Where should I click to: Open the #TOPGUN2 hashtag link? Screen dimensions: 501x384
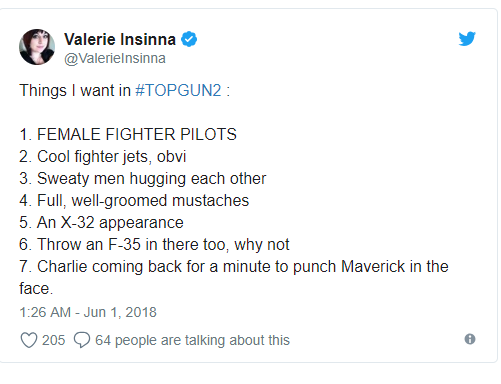178,90
